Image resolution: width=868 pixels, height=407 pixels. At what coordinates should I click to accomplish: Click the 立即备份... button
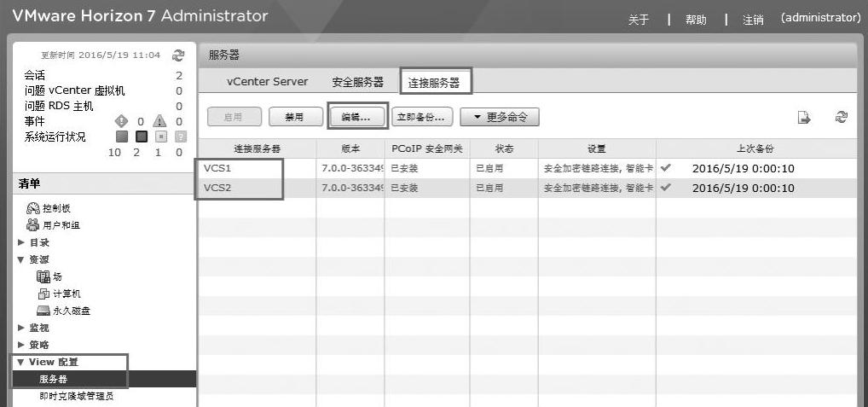(x=421, y=117)
